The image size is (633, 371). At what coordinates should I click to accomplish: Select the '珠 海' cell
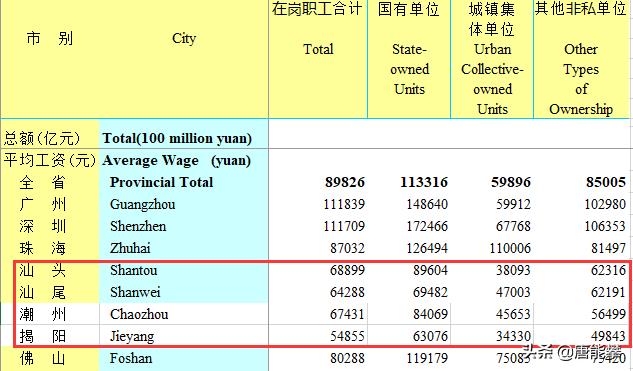point(42,248)
